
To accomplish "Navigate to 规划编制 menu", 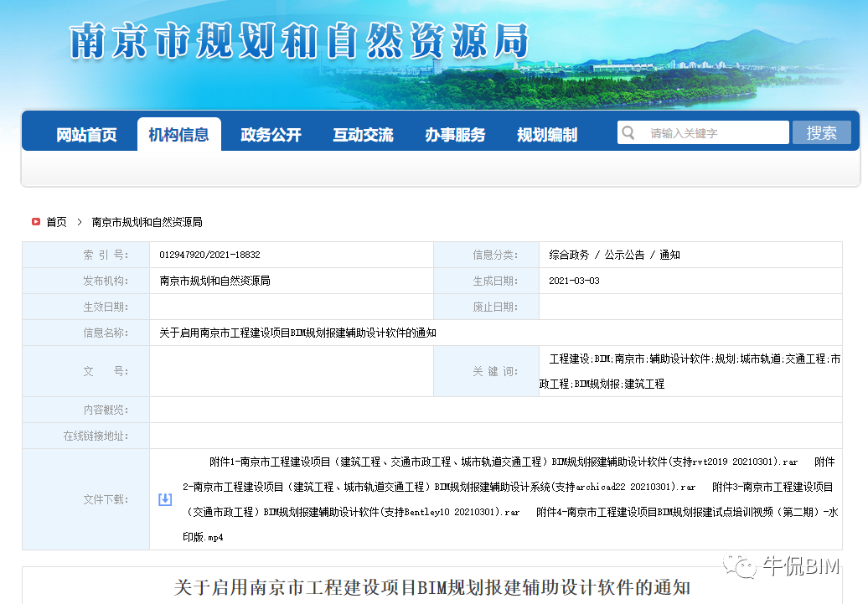I will [x=547, y=135].
